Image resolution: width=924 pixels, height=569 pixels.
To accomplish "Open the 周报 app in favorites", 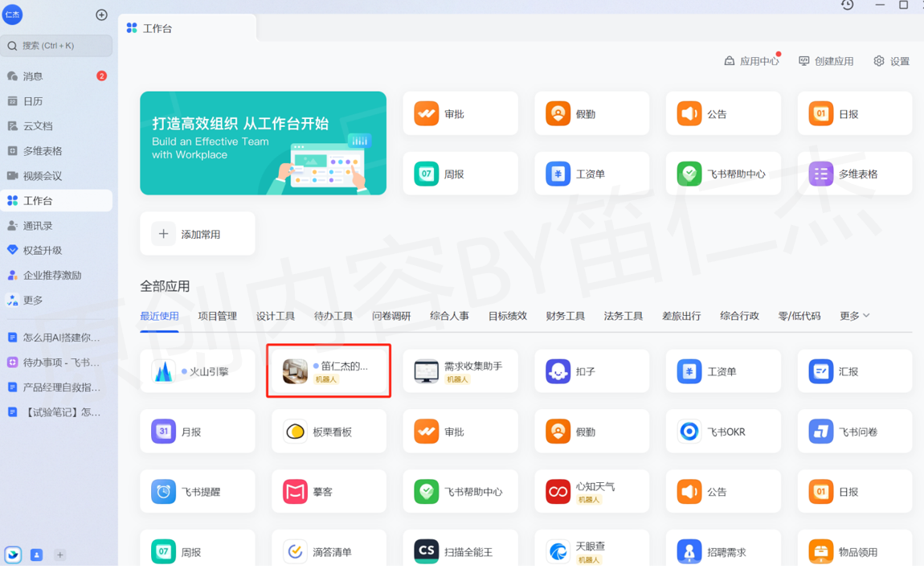I will (x=460, y=174).
